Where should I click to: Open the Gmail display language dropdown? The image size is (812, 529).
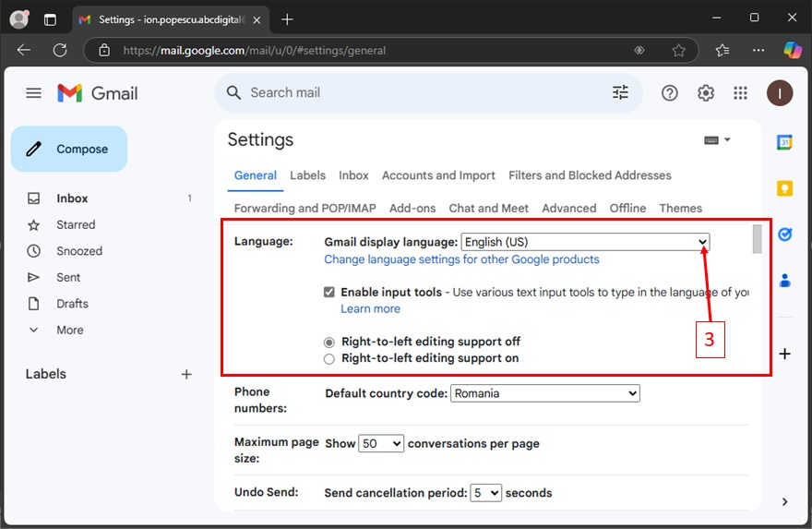586,242
